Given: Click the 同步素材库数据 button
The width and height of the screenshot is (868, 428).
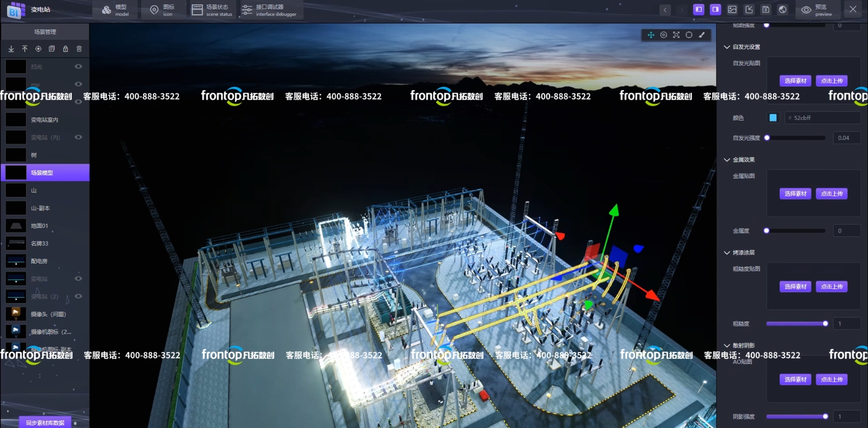Looking at the screenshot, I should pyautogui.click(x=45, y=422).
